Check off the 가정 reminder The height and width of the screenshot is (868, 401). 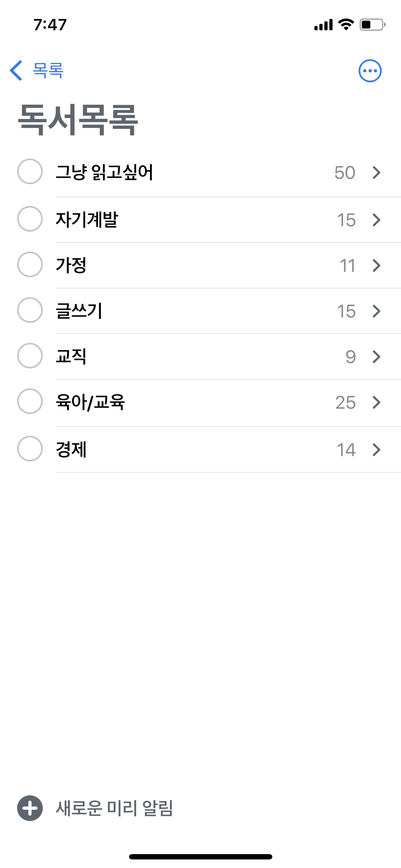(30, 264)
